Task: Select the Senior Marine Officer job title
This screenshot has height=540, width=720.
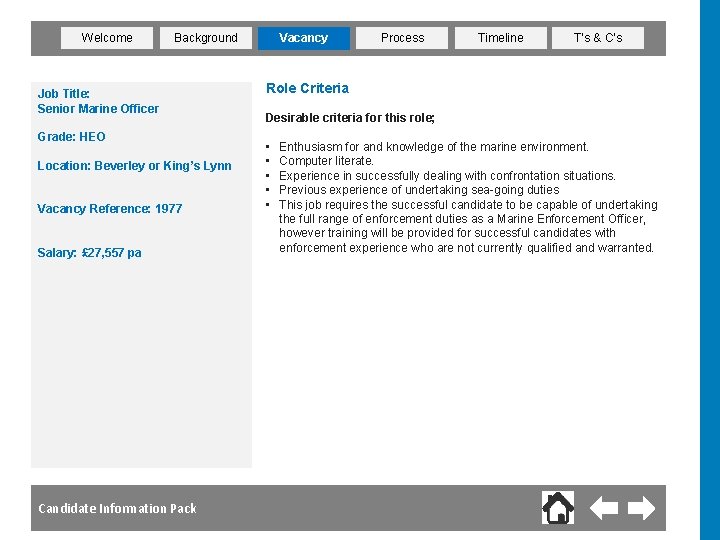Action: 98,109
